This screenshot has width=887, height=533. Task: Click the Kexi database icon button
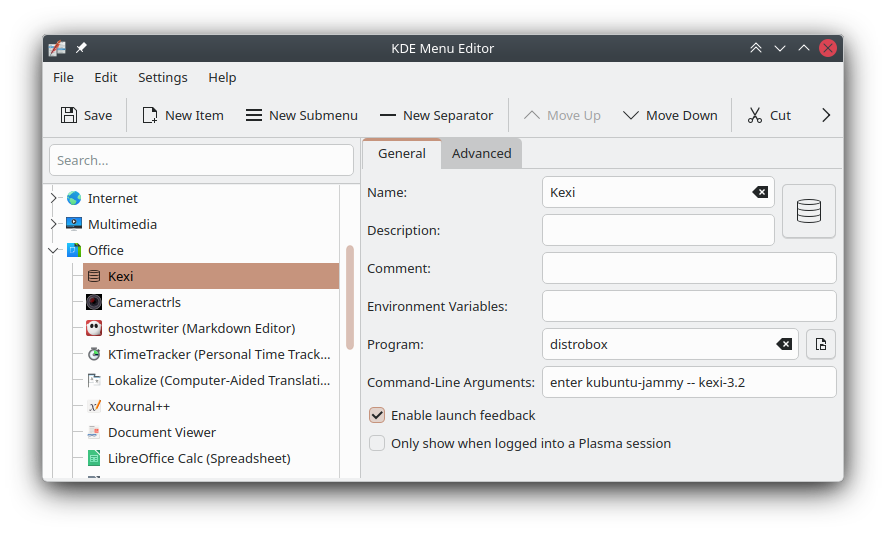click(808, 211)
